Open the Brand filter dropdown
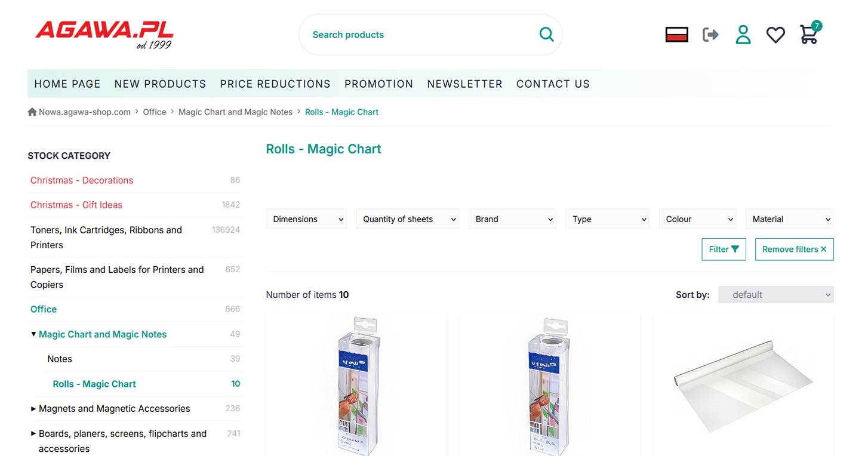Screen dimensions: 868x456 pyautogui.click(x=512, y=219)
